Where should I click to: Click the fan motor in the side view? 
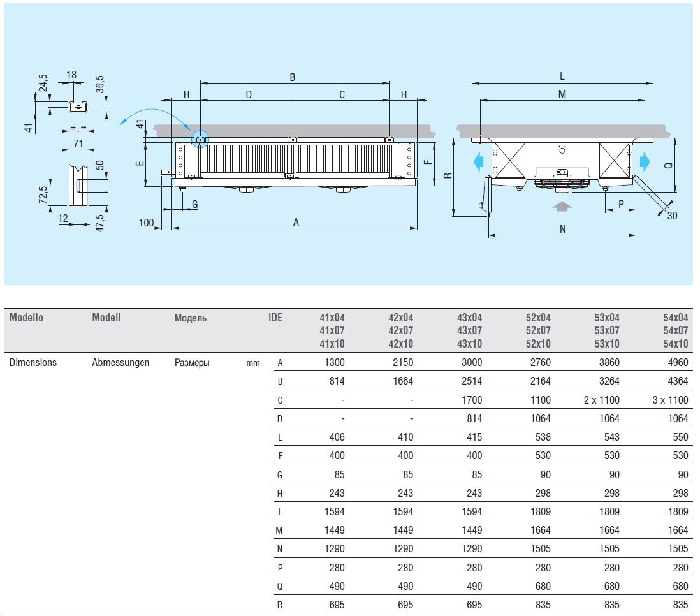click(561, 180)
